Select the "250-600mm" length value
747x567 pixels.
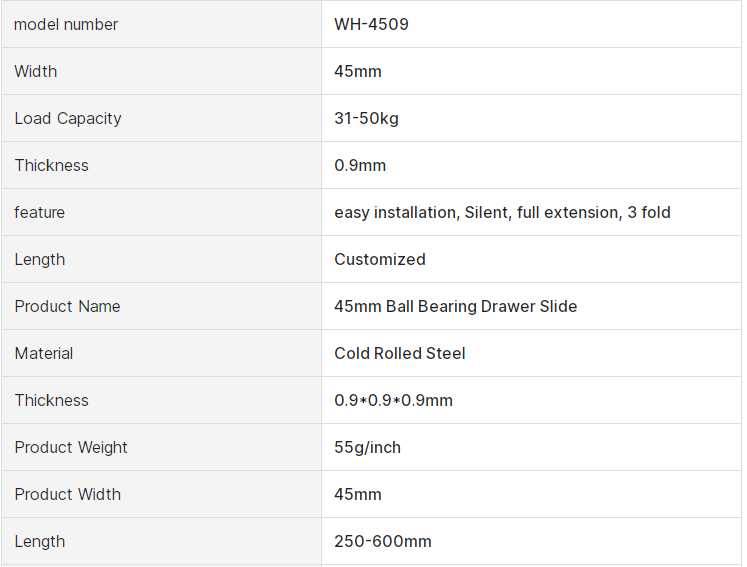pyautogui.click(x=383, y=541)
